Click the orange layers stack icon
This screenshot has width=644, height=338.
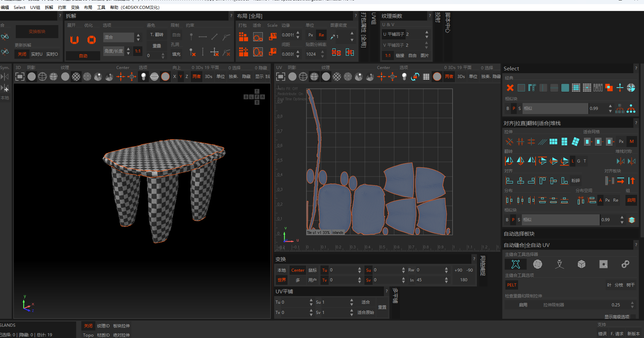tap(632, 220)
